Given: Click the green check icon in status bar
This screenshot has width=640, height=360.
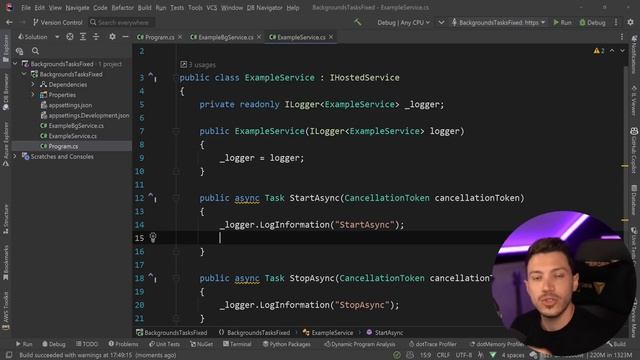Looking at the screenshot, I should (397, 355).
